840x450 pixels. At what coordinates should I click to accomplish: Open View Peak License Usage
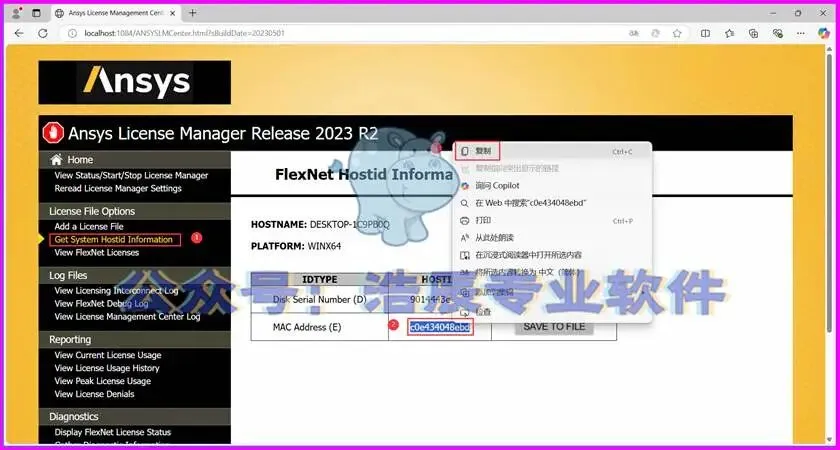click(x=102, y=381)
